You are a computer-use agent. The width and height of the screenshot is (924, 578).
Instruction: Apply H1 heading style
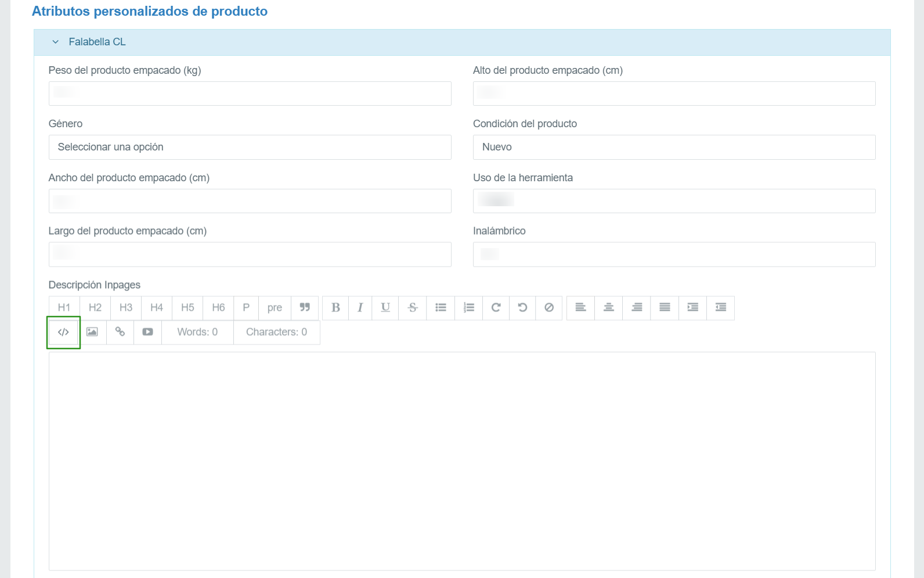(64, 308)
